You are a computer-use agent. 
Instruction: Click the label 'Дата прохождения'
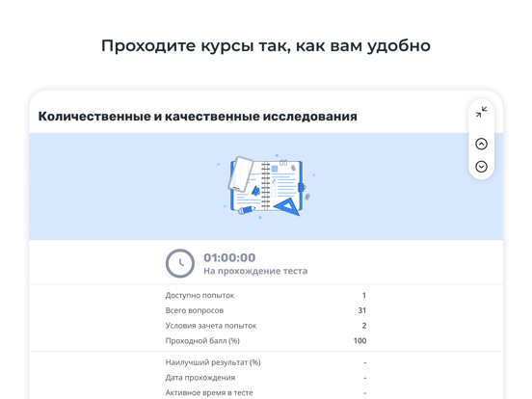(x=200, y=378)
